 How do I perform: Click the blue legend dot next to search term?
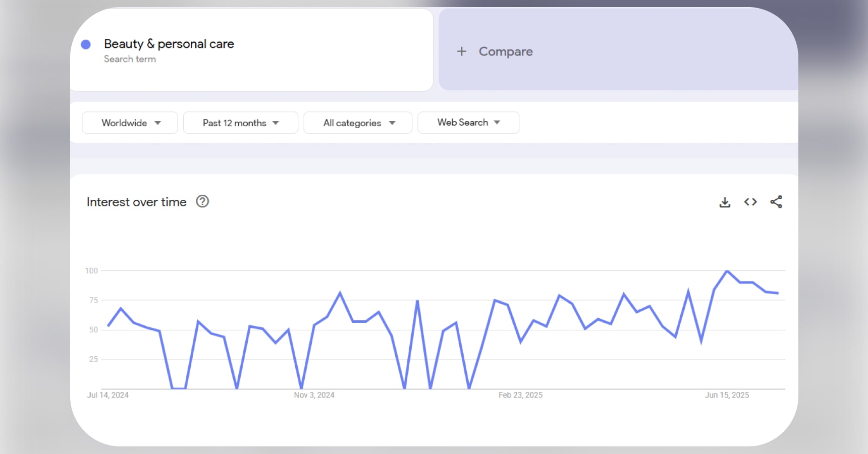(86, 44)
